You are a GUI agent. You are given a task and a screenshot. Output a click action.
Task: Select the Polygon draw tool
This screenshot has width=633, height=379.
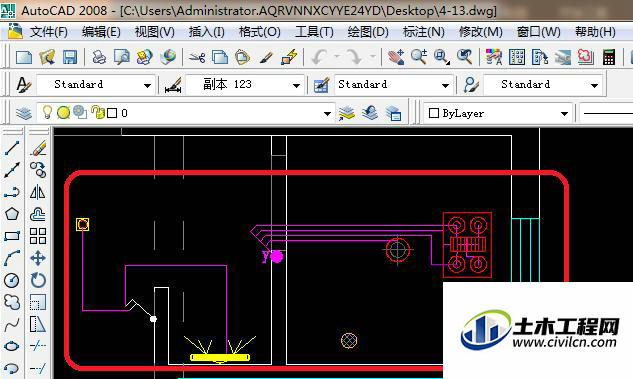tap(12, 214)
